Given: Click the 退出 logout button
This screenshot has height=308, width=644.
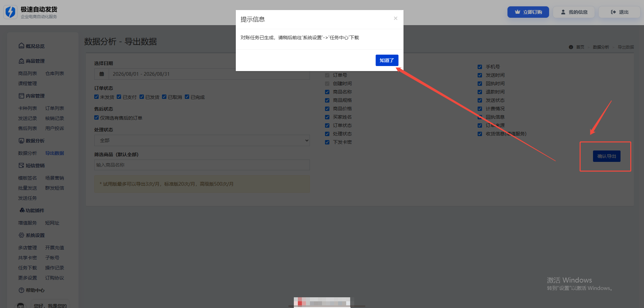Looking at the screenshot, I should [x=620, y=12].
